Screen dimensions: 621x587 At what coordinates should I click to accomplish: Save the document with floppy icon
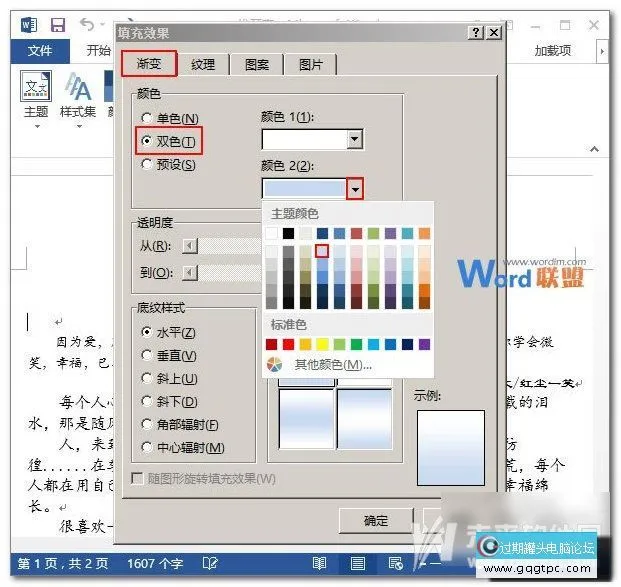[x=58, y=25]
